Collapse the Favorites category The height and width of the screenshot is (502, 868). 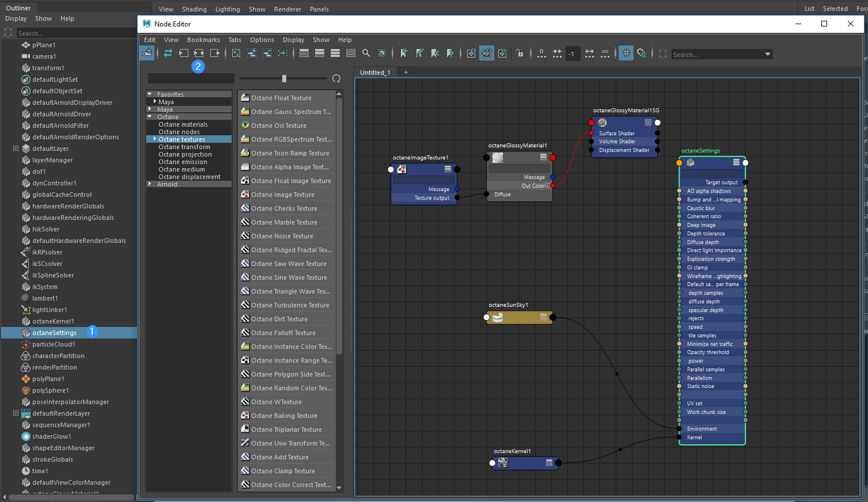coord(150,94)
